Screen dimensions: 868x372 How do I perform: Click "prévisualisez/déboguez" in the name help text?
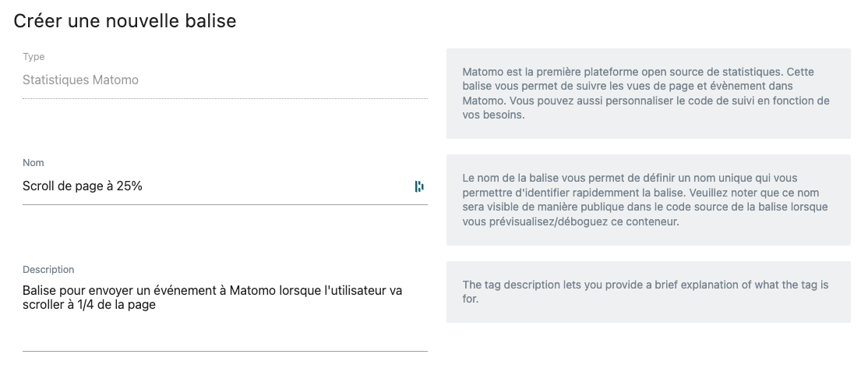pyautogui.click(x=557, y=221)
